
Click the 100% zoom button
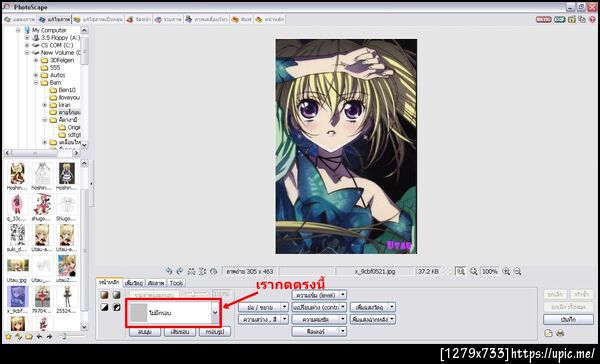coord(489,271)
